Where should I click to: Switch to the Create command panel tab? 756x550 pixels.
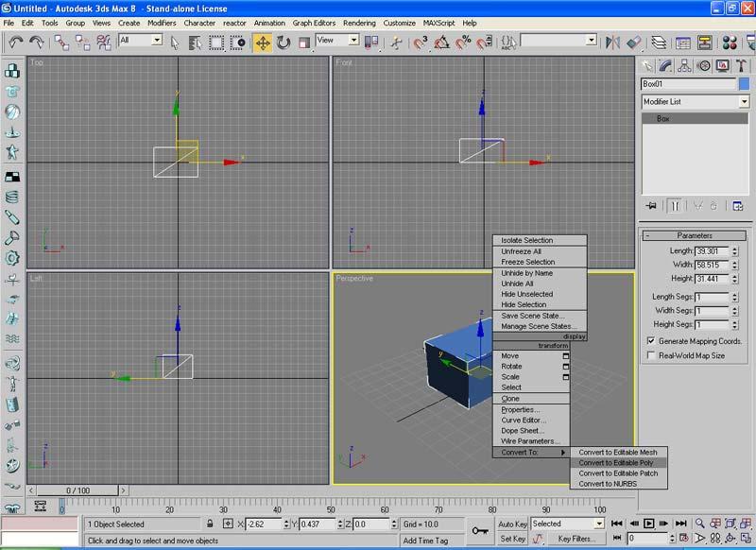pos(647,66)
